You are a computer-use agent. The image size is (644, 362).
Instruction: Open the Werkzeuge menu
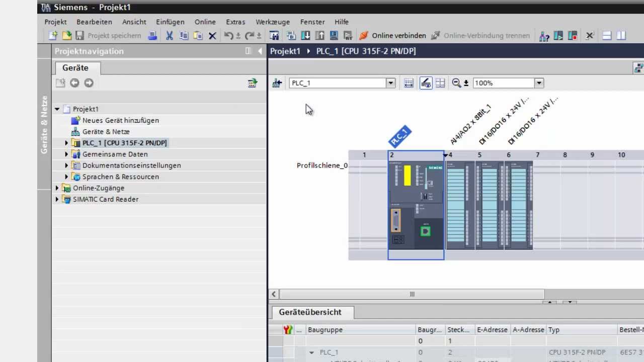273,22
